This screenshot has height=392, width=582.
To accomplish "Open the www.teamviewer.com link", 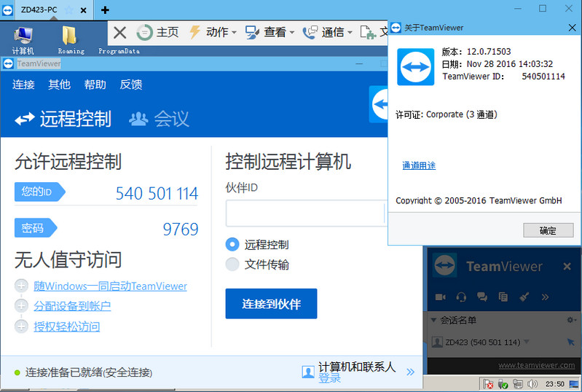I will coord(536,365).
